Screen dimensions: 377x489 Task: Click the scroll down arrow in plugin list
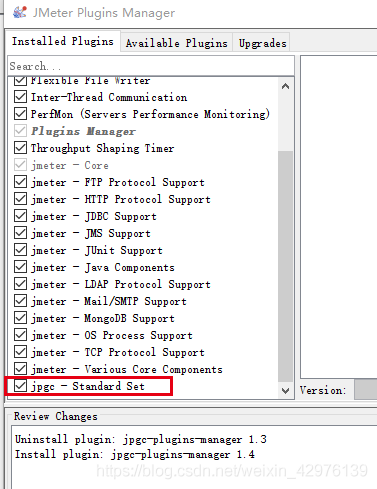pos(285,390)
